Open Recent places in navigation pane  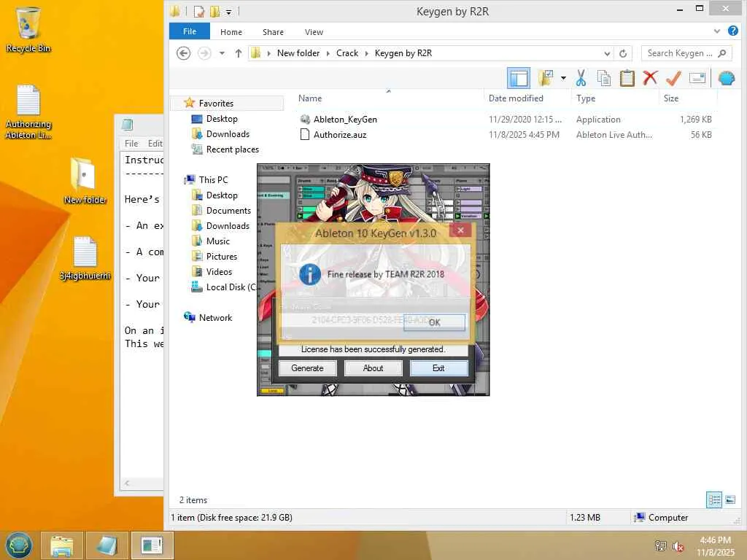(x=233, y=149)
